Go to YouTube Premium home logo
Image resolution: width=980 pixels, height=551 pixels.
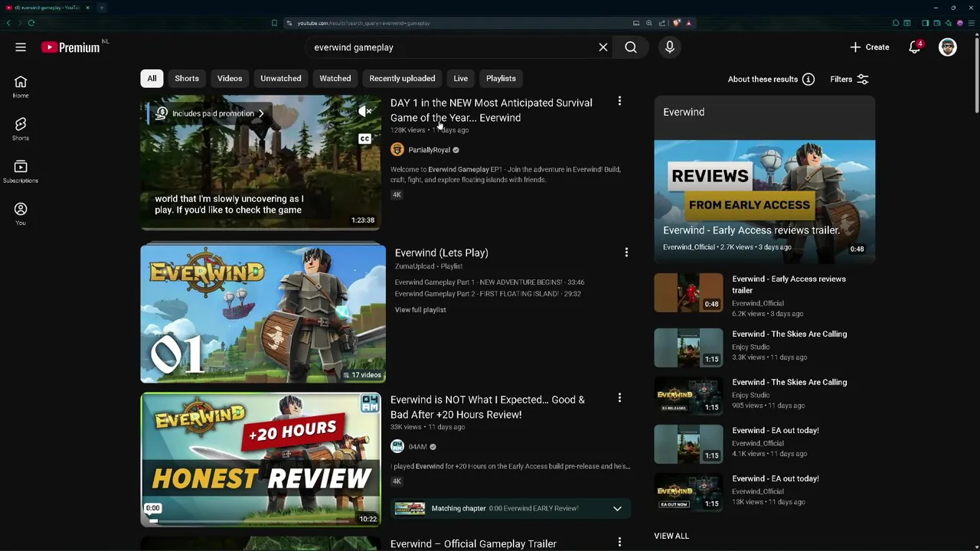pos(71,47)
